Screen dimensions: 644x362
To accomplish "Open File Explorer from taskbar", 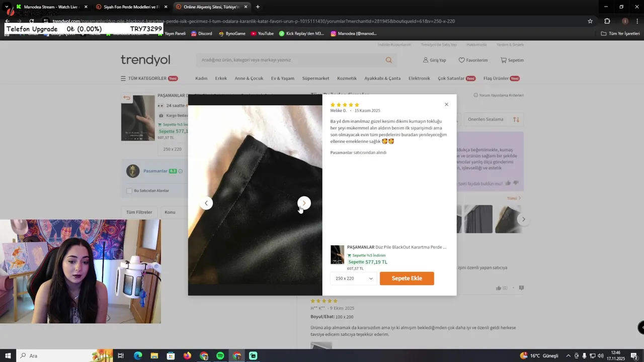I will 154,356.
